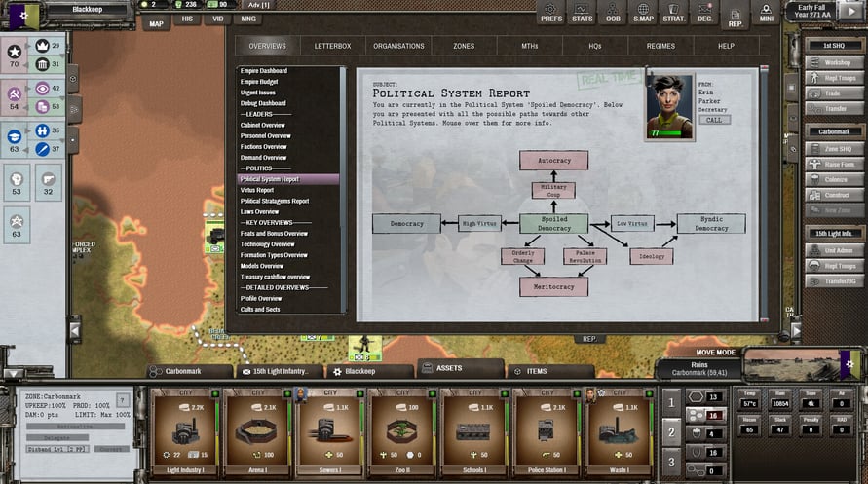Viewport: 868px width, 484px height.
Task: Select the REP. reports icon
Action: tap(736, 16)
